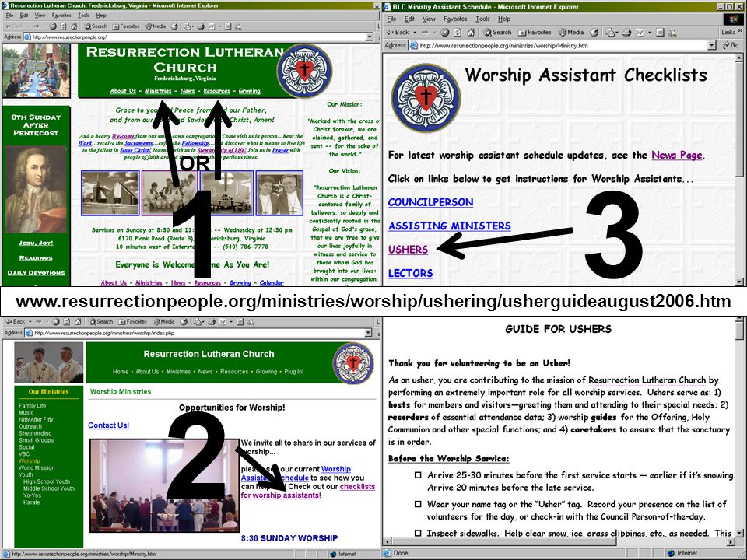Screen dimensions: 747x560
Task: Click the Contact Us! link on Worship Ministries page
Action: pos(109,425)
